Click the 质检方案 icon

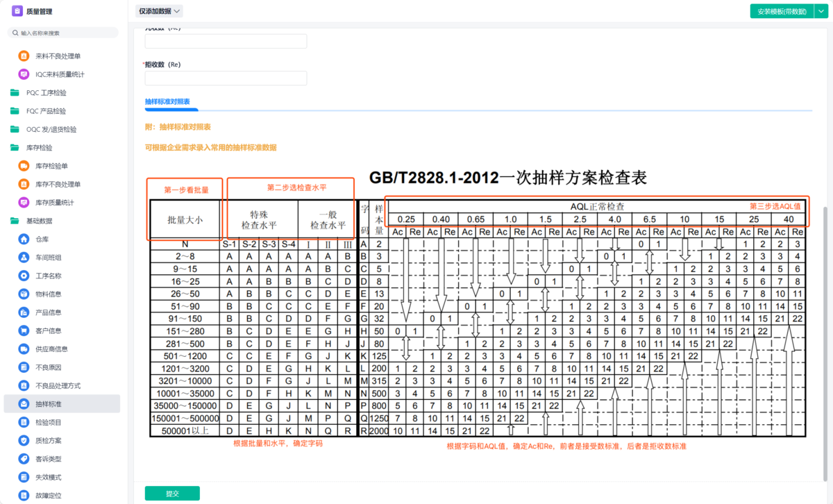click(x=24, y=440)
